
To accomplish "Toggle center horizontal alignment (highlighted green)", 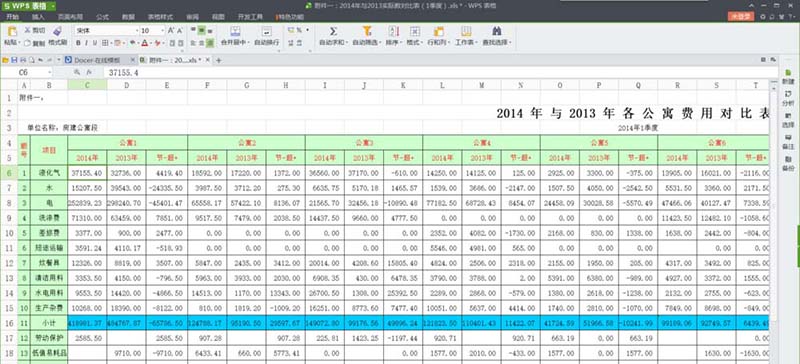I will (x=201, y=31).
